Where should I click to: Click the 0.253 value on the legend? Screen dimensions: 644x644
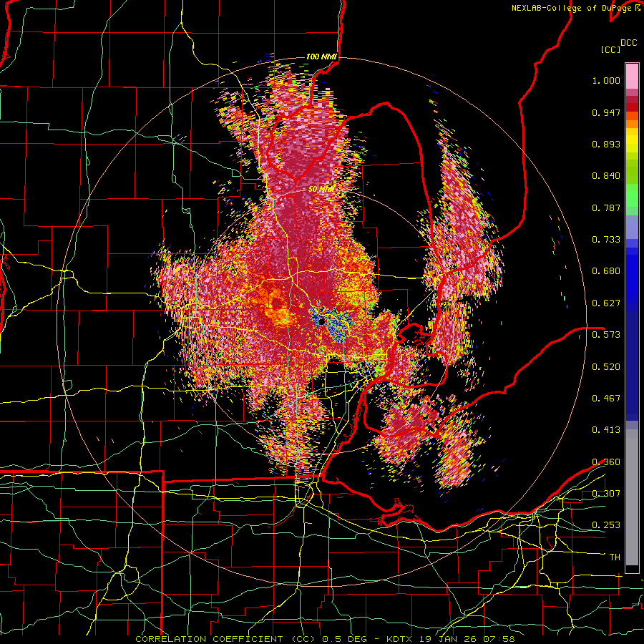click(x=606, y=525)
